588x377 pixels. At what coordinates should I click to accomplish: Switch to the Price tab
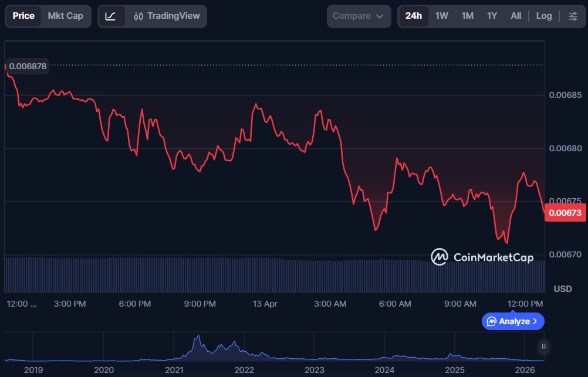23,16
